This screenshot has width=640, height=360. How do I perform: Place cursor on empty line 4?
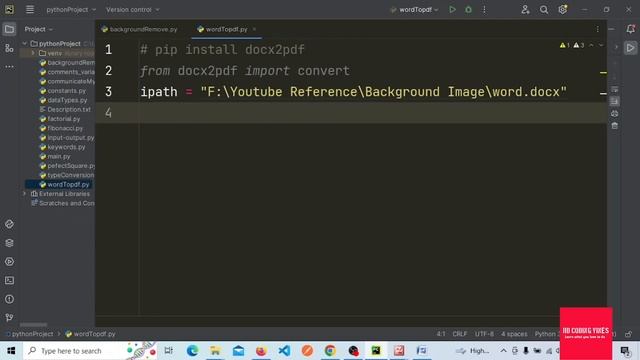351,113
